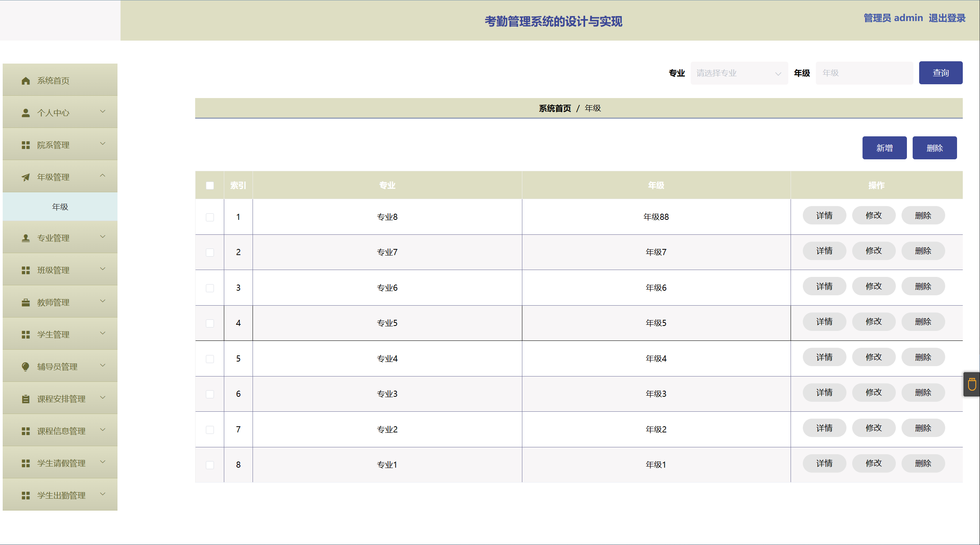Click the briefcase icon next to 教师管理
Viewport: 980px width, 545px height.
26,303
